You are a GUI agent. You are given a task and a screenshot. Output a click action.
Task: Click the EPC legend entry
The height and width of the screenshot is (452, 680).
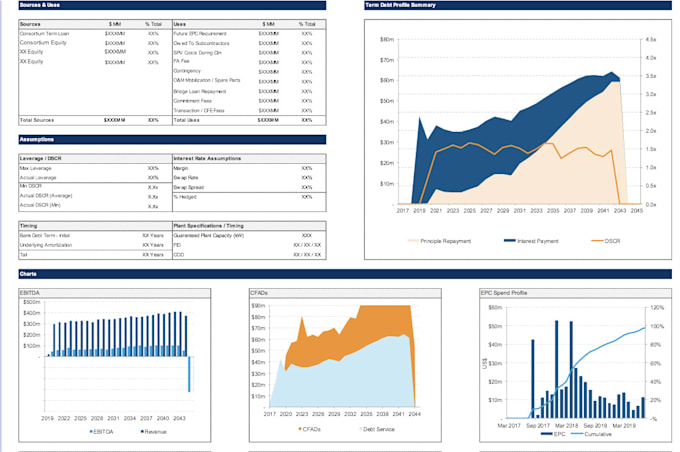553,434
